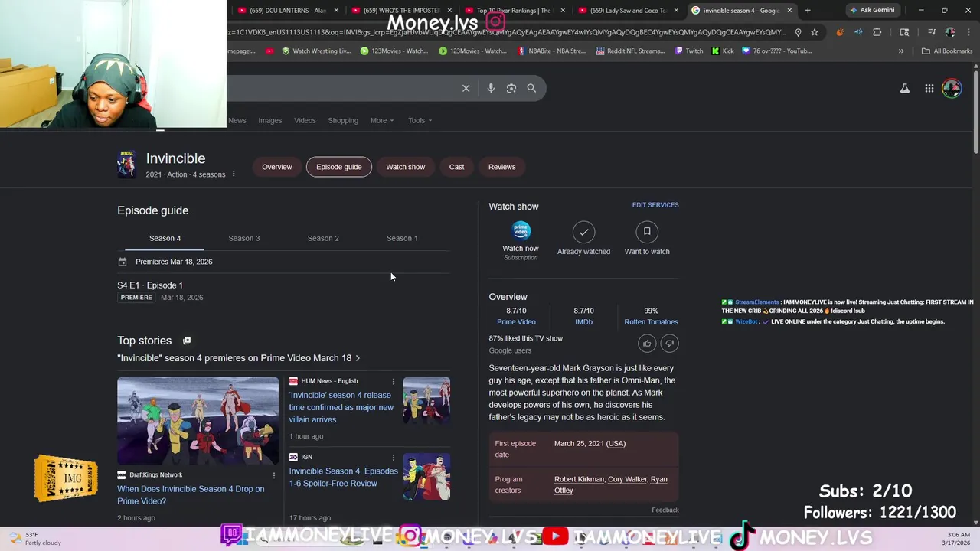Screen dimensions: 980x551
Task: Open the Watch Wrestling Live bookmark
Action: point(316,51)
